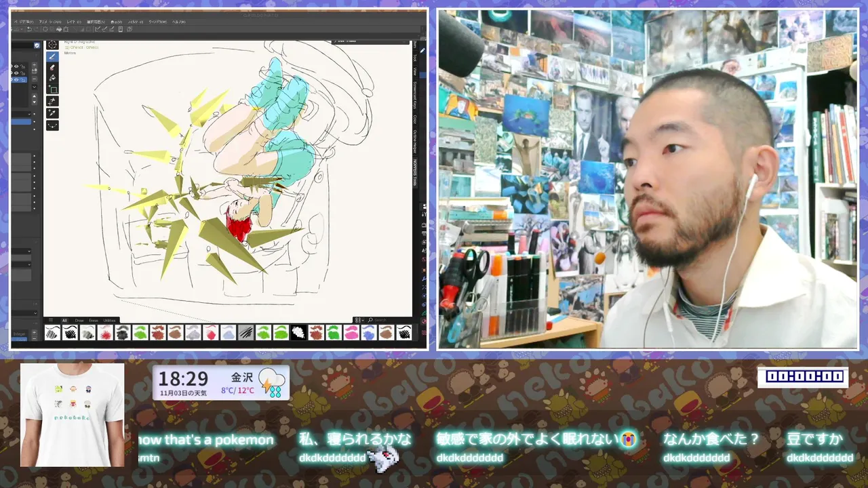
Task: Open brush display mode dropdown beside search
Action: pyautogui.click(x=359, y=320)
